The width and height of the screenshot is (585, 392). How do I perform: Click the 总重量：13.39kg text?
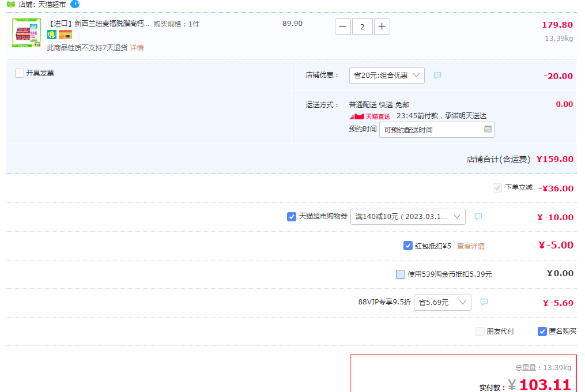coord(543,368)
